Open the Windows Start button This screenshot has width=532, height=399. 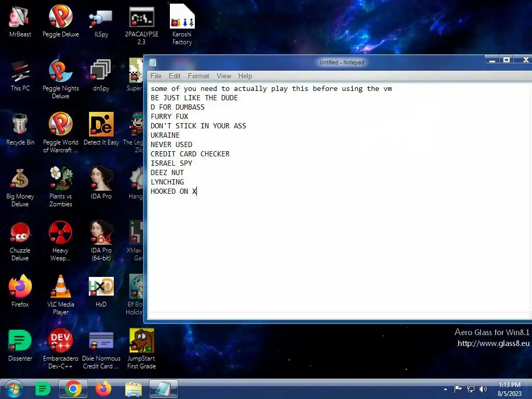(x=14, y=389)
